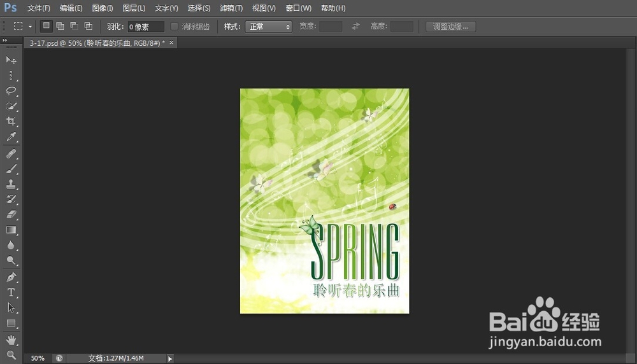
Task: Open the 文件(F) menu
Action: [x=39, y=8]
